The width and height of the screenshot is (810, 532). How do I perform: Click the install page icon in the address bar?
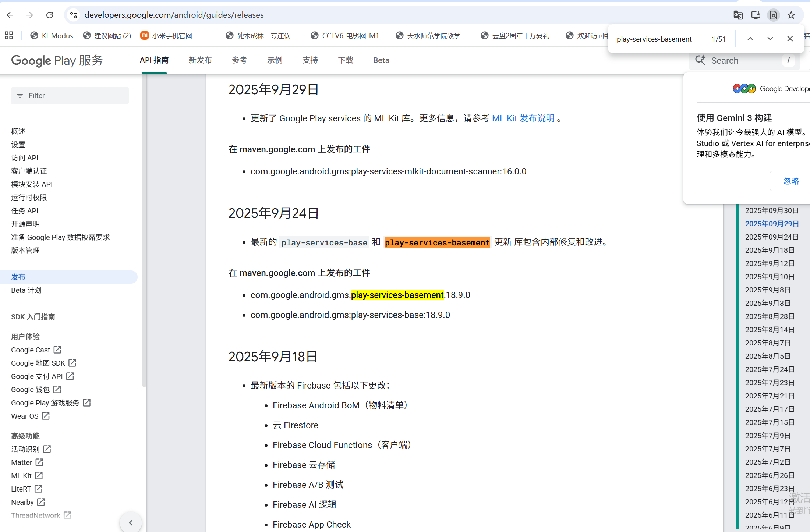(x=756, y=15)
